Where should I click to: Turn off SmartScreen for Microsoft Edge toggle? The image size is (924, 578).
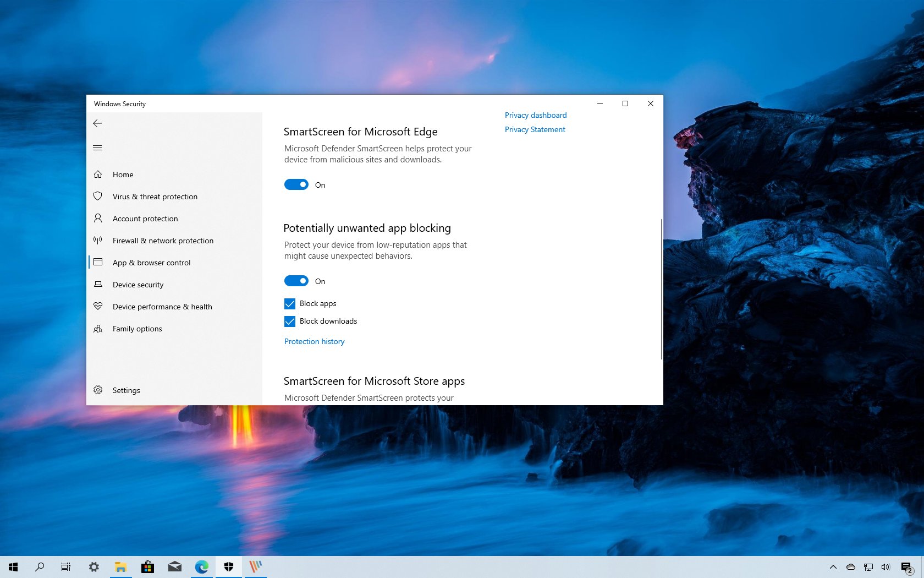coord(296,185)
